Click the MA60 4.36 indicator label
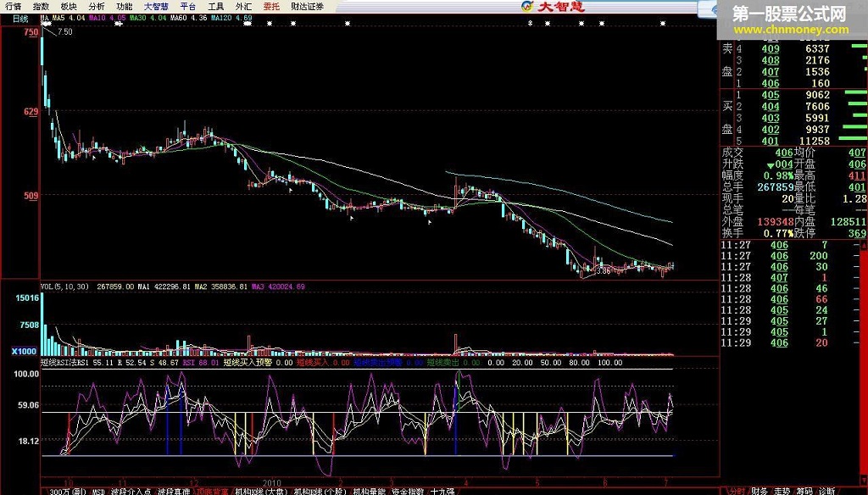Screen dimensions: 868x495 [189, 19]
